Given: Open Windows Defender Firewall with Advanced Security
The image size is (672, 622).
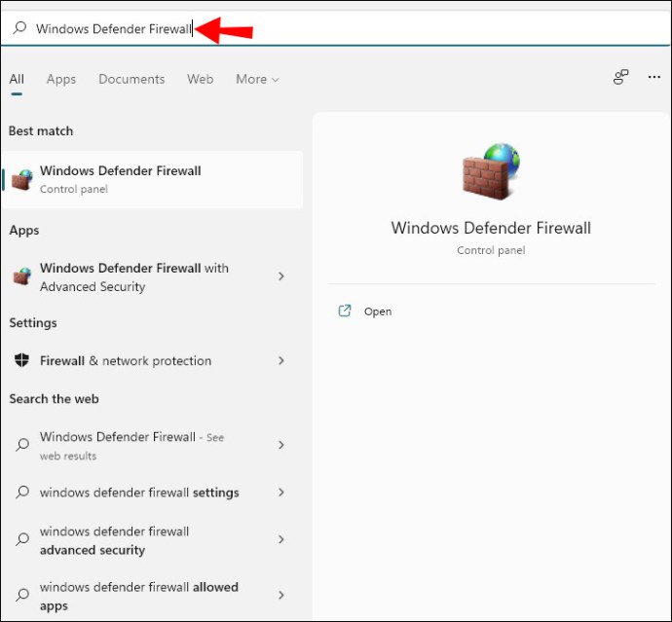Looking at the screenshot, I should pos(153,276).
